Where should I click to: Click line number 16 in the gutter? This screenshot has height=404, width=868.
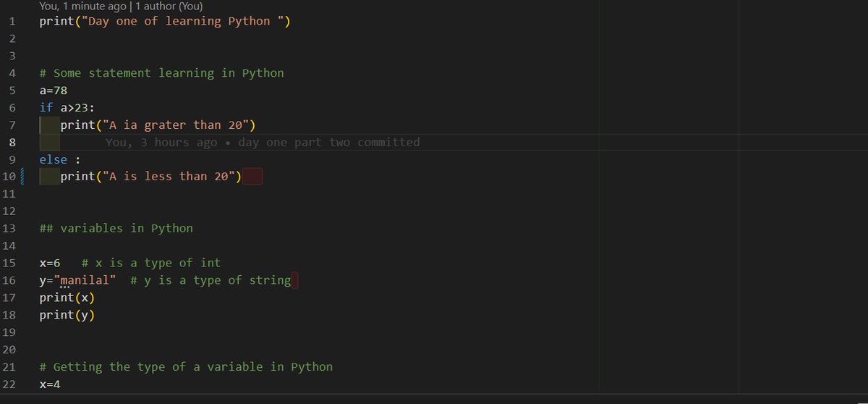coord(9,281)
